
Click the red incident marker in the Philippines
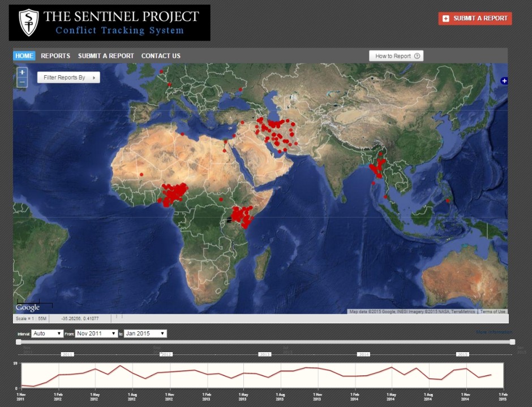pos(448,201)
